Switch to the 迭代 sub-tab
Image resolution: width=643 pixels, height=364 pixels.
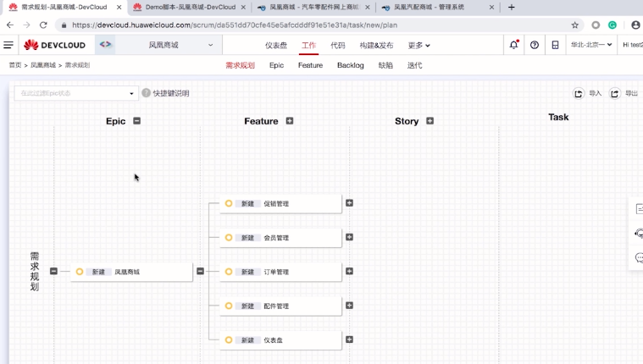414,65
